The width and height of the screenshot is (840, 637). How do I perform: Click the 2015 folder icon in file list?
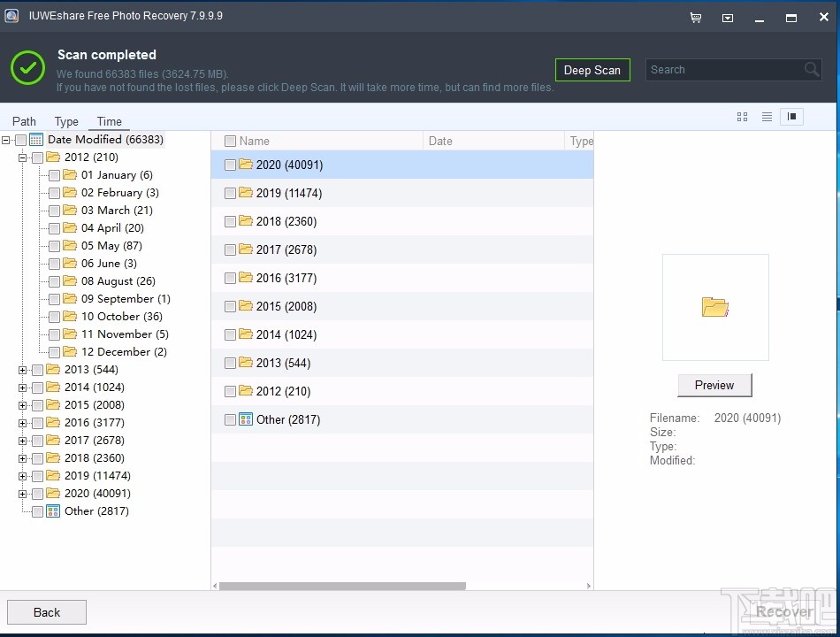246,305
